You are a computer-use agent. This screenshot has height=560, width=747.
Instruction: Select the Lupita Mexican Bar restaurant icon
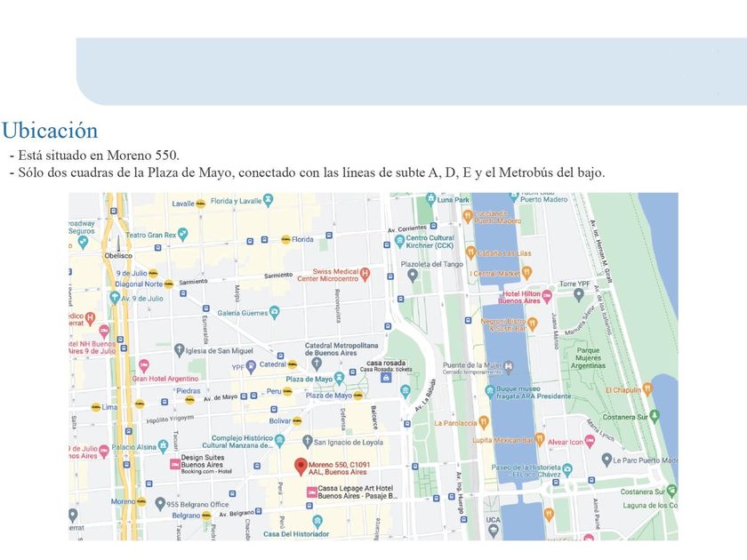click(x=539, y=439)
